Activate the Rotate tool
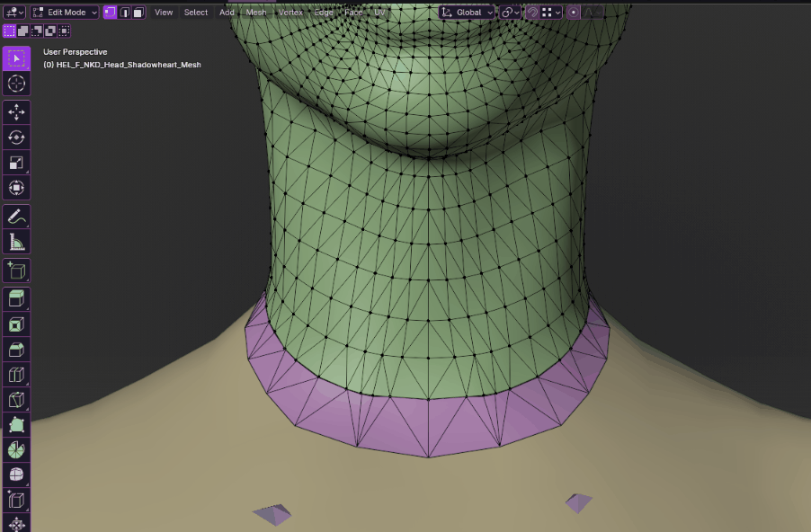This screenshot has width=811, height=532. [x=16, y=137]
